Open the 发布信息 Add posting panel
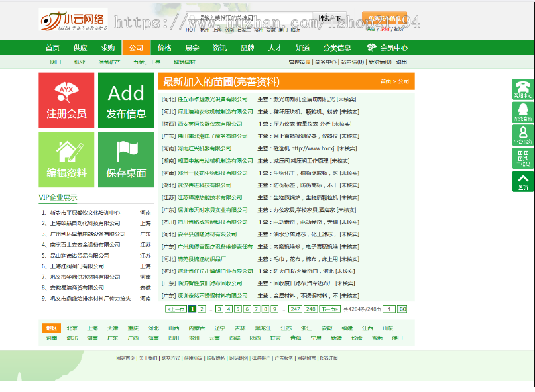The height and width of the screenshot is (392, 535). [126, 99]
